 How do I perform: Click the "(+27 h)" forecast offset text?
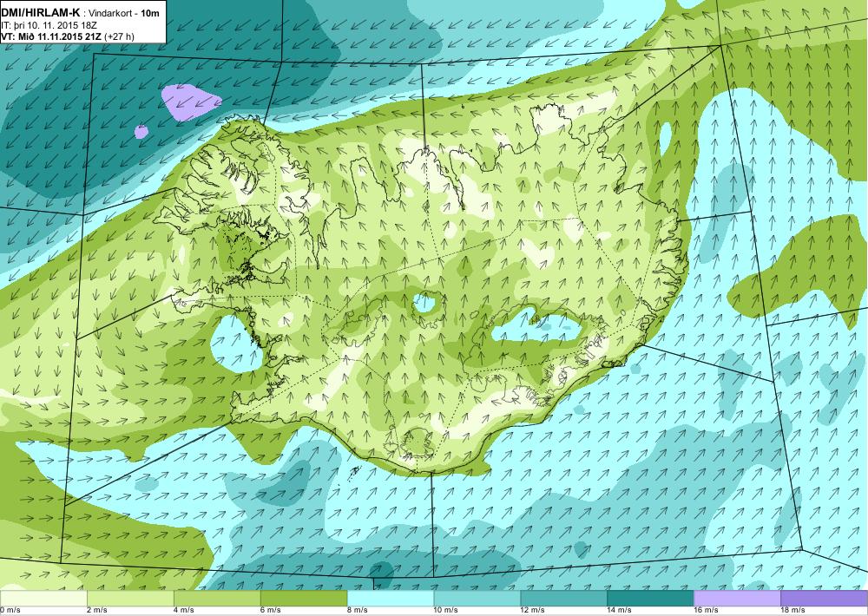coord(119,36)
